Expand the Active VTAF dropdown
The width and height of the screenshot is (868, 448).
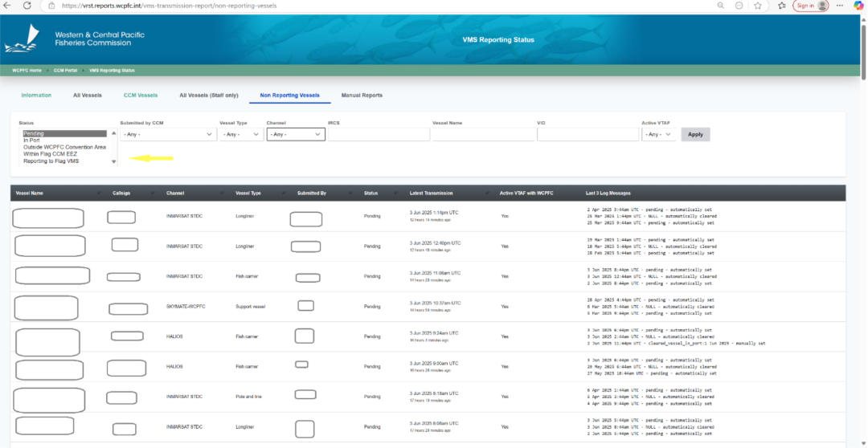[x=657, y=135]
